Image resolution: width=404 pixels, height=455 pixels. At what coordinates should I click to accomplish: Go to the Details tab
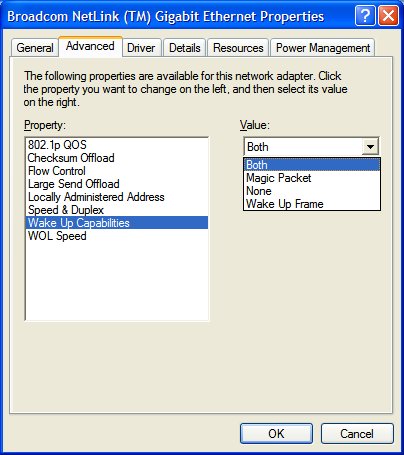[x=185, y=48]
